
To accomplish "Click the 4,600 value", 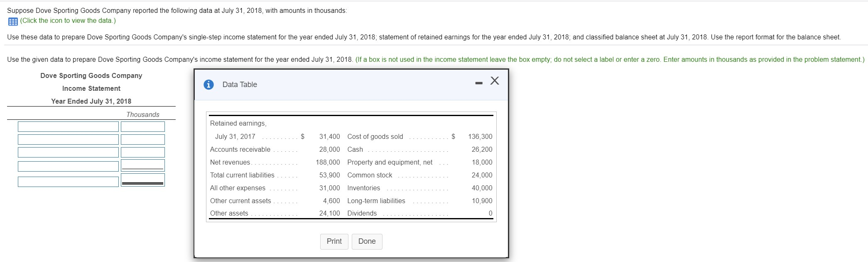I will tap(331, 201).
